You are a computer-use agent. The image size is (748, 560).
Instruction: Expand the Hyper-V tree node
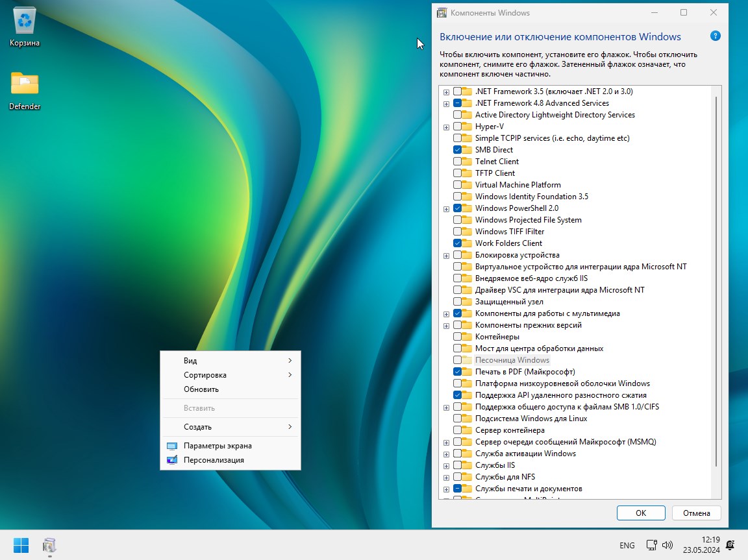tap(447, 127)
